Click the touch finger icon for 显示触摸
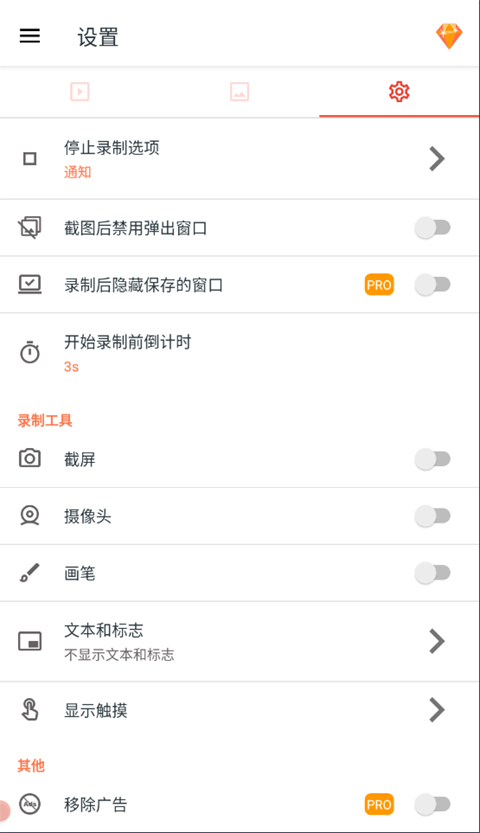 pyautogui.click(x=30, y=710)
